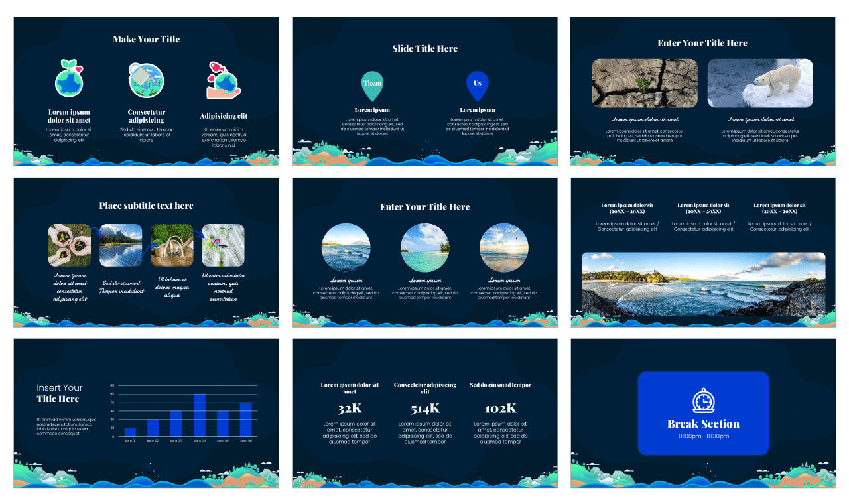Click the 'Consectetur adipisicing' label under watering can
Viewport: 849px width, 504px height.
point(146,117)
